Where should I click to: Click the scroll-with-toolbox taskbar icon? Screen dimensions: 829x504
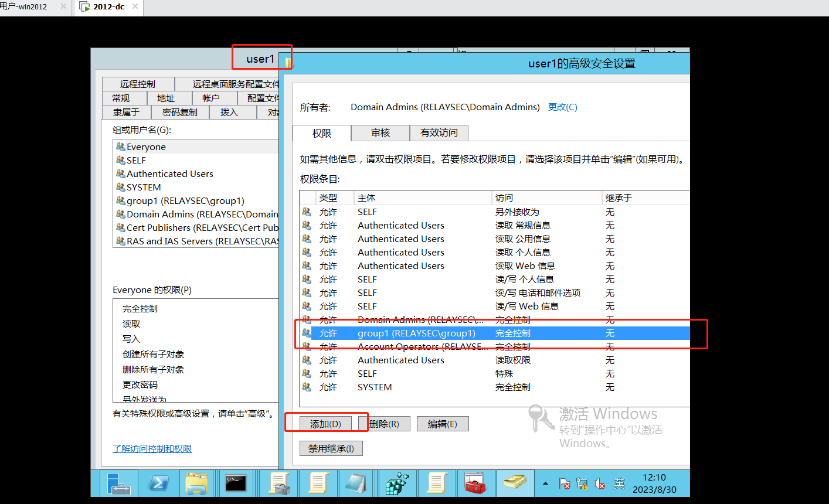pos(279,483)
